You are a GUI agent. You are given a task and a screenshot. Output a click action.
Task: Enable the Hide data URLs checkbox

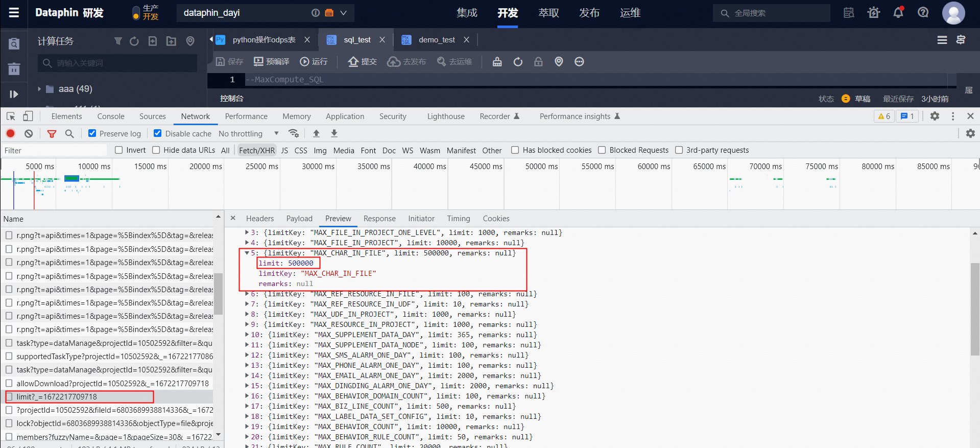tap(156, 150)
